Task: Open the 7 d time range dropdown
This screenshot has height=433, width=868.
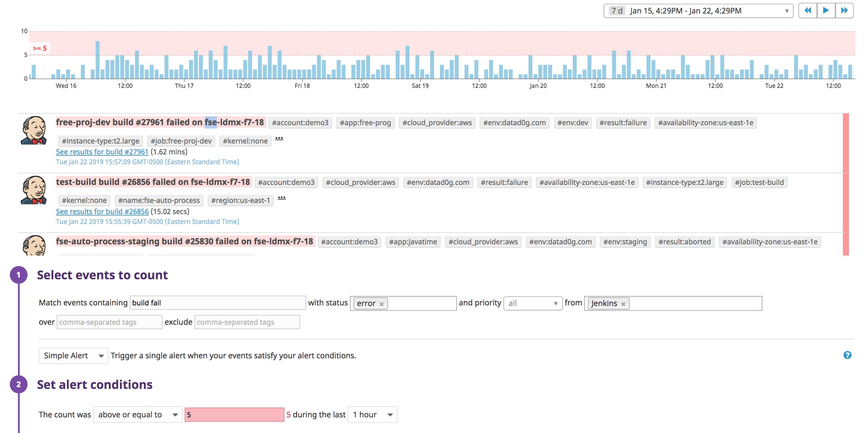Action: click(698, 11)
